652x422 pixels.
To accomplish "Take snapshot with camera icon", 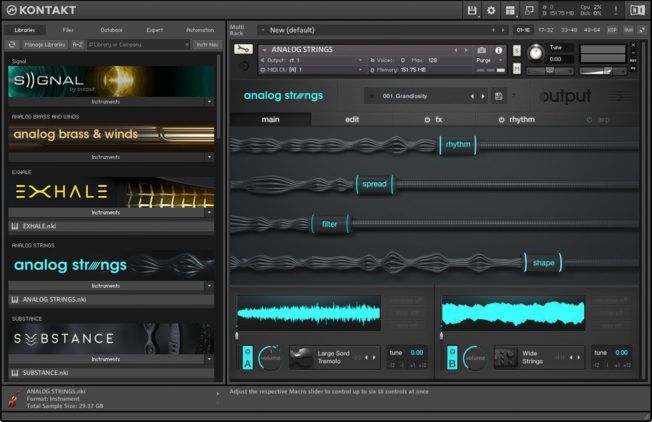I will click(x=482, y=50).
